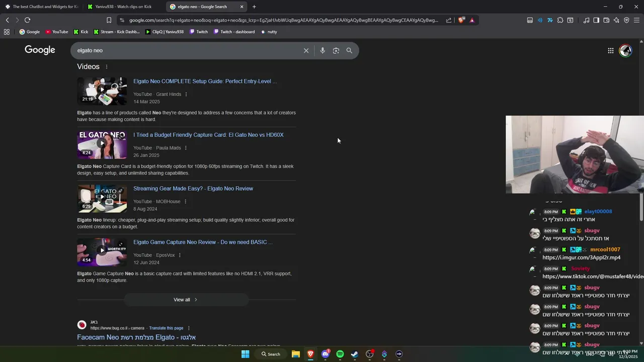Open Streaming Gear Made Easy review link

pos(193,189)
